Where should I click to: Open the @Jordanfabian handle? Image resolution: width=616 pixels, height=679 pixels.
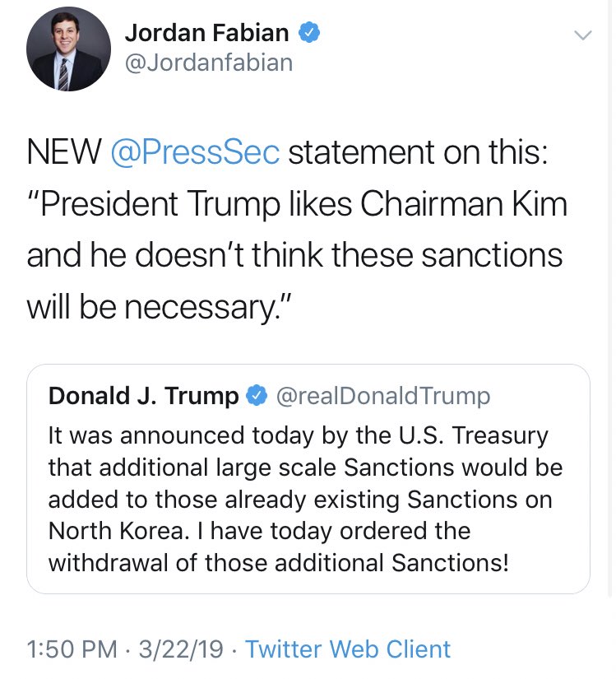point(209,63)
